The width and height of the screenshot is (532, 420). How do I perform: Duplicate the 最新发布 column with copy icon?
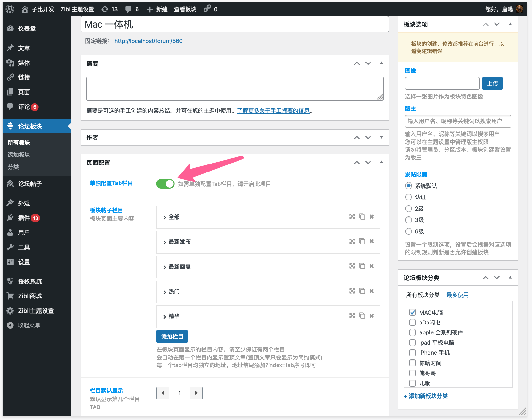pyautogui.click(x=362, y=241)
